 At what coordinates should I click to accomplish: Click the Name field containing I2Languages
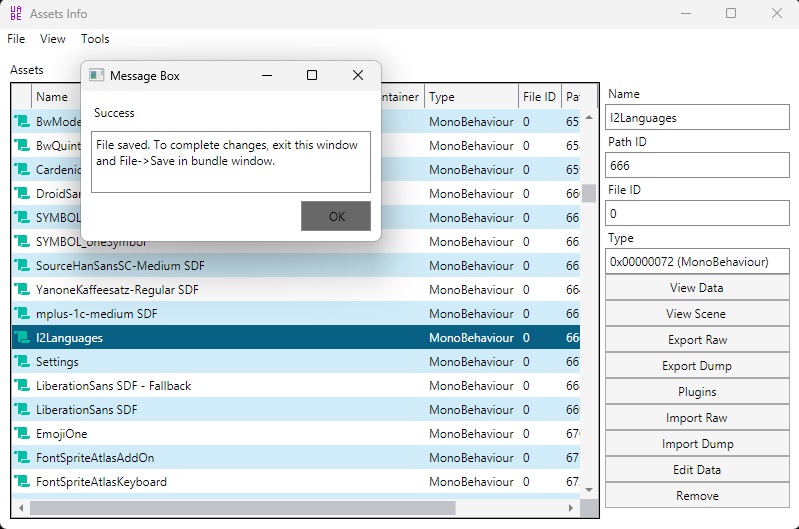[x=697, y=118]
